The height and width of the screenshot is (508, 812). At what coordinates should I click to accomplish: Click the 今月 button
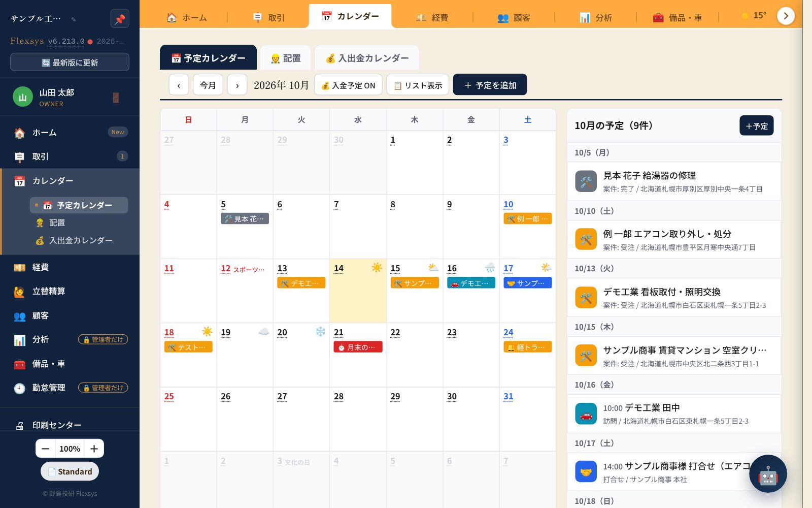(208, 85)
